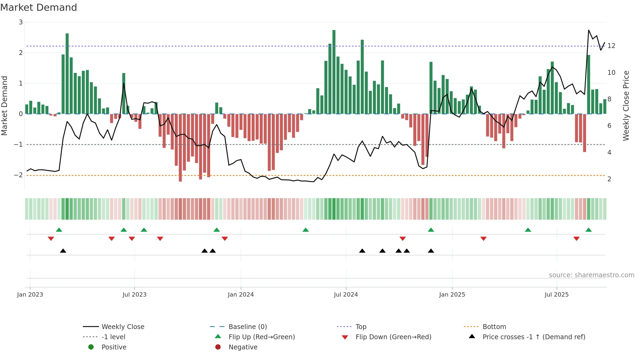
Task: Select the 'Positive' legend label
Action: (114, 347)
